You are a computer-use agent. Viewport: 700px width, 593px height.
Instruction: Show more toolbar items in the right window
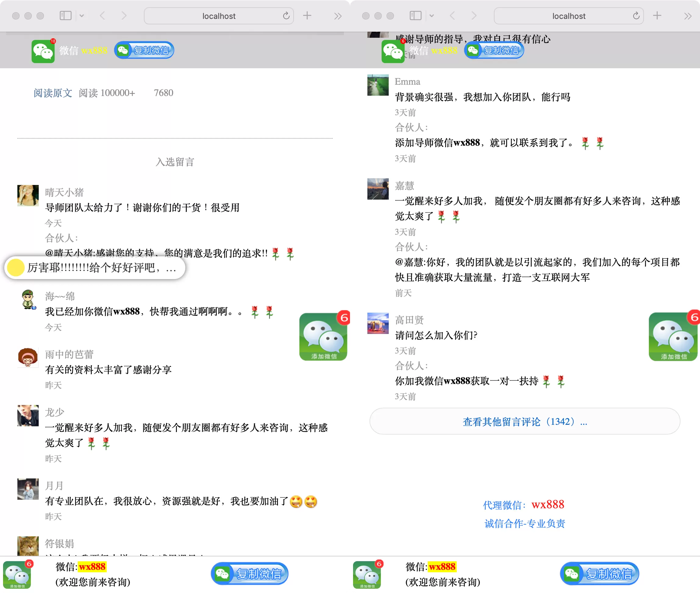click(x=688, y=16)
